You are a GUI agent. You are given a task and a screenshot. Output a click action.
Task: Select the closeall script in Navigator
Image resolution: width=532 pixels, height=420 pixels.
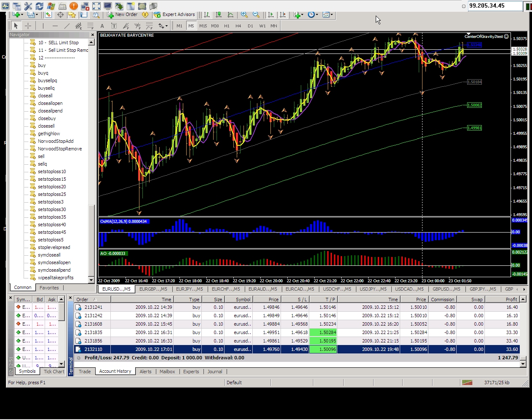(45, 96)
